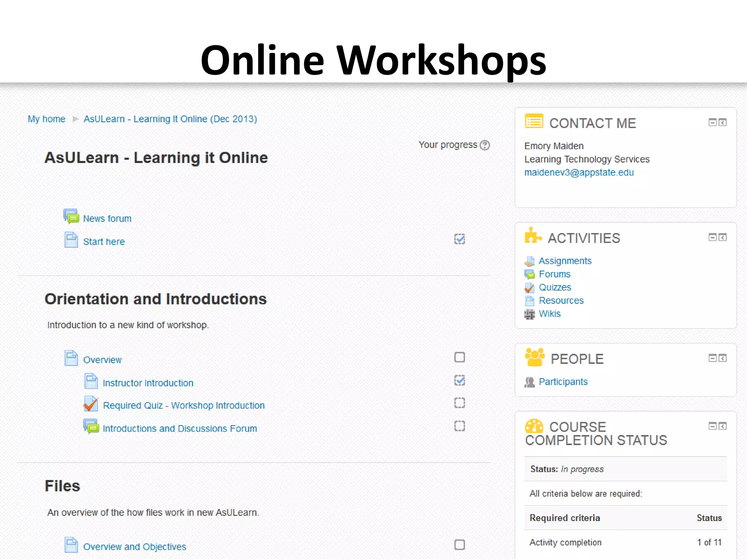Image resolution: width=747 pixels, height=560 pixels.
Task: Click the News forum speech bubble icon
Action: pyautogui.click(x=71, y=216)
